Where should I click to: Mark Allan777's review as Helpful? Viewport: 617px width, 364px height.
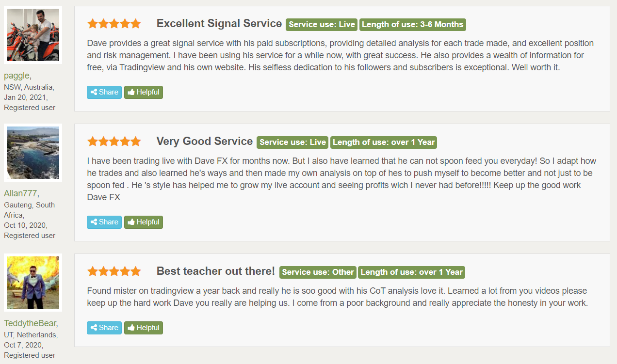(x=144, y=222)
